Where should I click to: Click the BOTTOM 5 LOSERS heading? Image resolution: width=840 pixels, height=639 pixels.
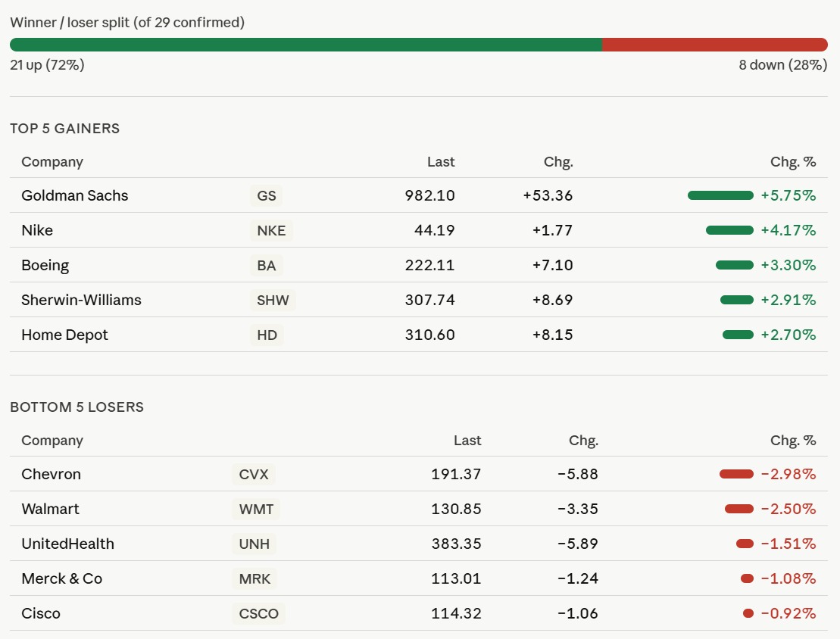pos(77,407)
